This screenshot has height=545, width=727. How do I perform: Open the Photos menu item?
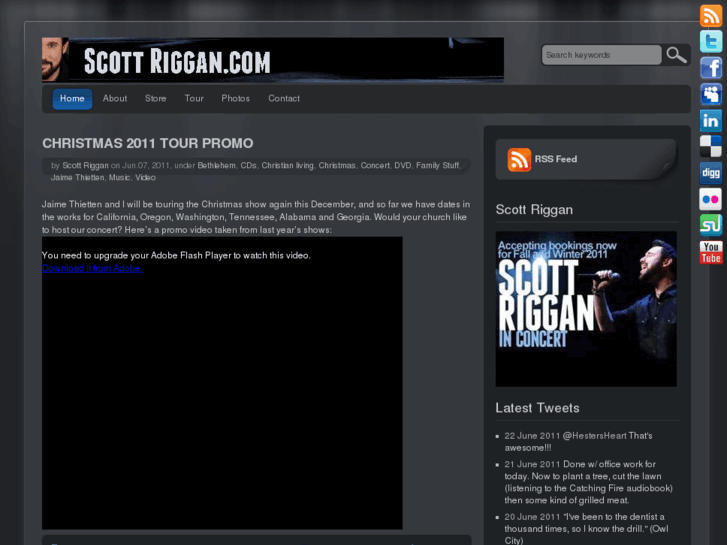(236, 99)
